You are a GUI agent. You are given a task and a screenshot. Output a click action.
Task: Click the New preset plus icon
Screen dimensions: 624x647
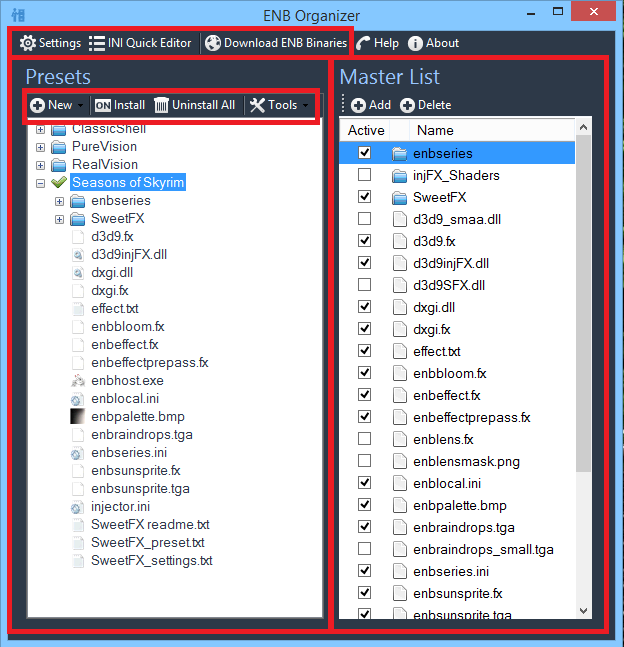coord(38,105)
